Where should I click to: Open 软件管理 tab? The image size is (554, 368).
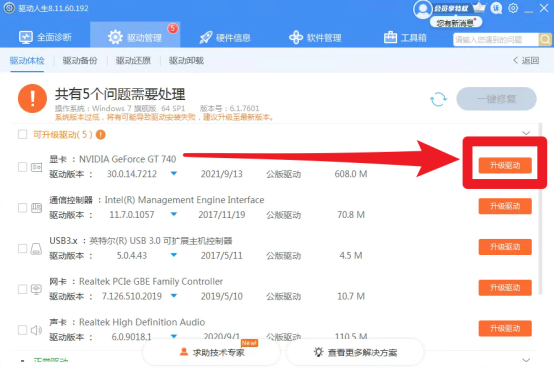click(x=315, y=37)
